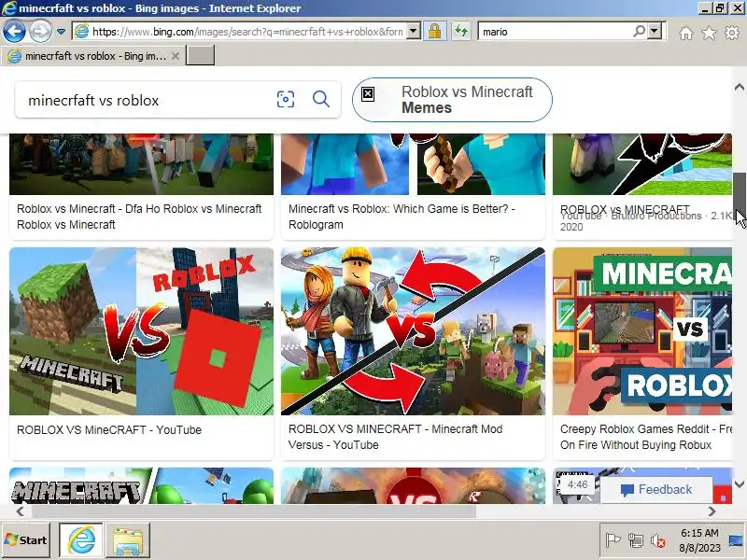Focus the browser search box containing mario
This screenshot has width=747, height=560.
[555, 32]
